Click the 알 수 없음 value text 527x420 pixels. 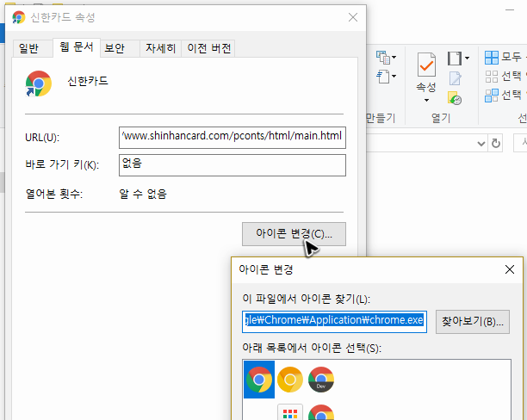point(143,194)
